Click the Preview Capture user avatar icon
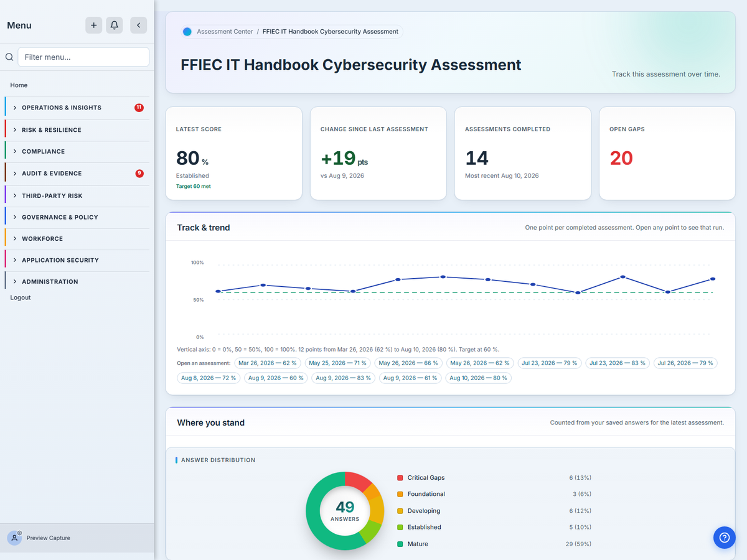This screenshot has height=560, width=747. tap(15, 538)
